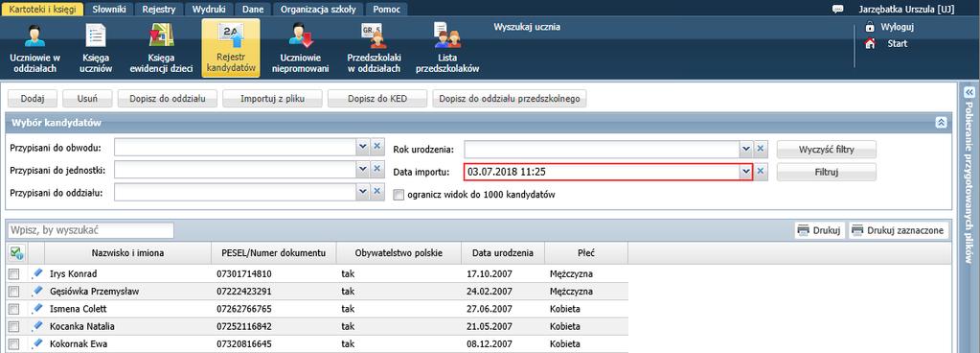Sort by Data urodzenia column header

click(x=503, y=253)
